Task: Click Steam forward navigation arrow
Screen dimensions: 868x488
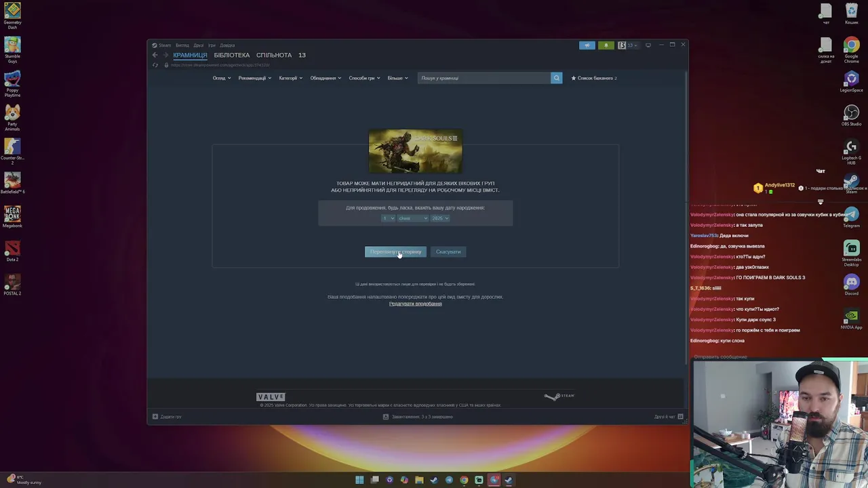Action: [x=165, y=55]
